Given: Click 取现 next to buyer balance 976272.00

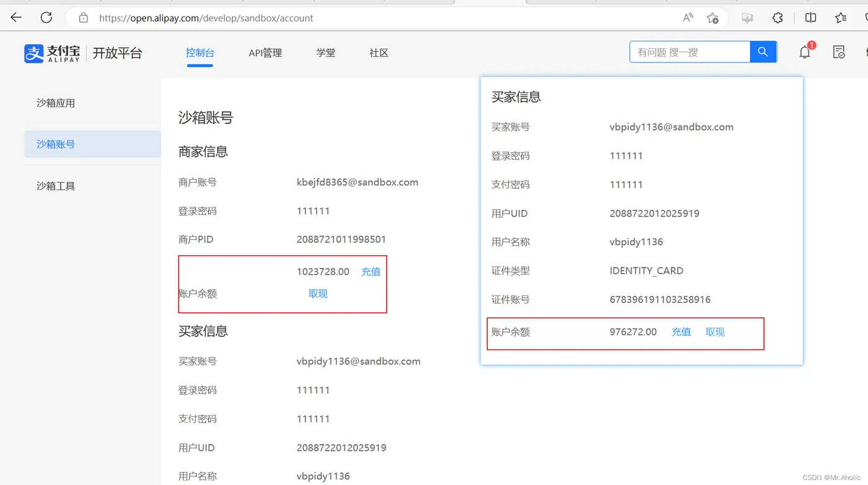Looking at the screenshot, I should tap(715, 332).
